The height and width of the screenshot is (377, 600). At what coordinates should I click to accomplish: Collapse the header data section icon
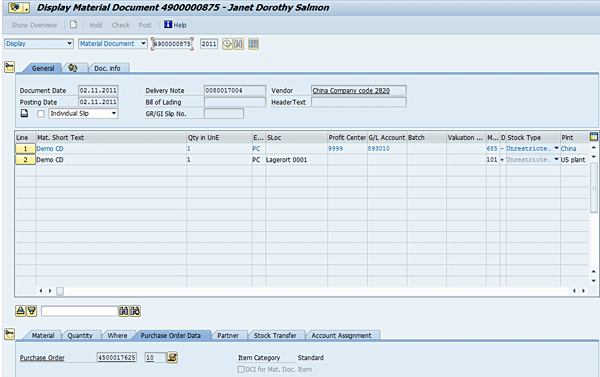pyautogui.click(x=10, y=67)
